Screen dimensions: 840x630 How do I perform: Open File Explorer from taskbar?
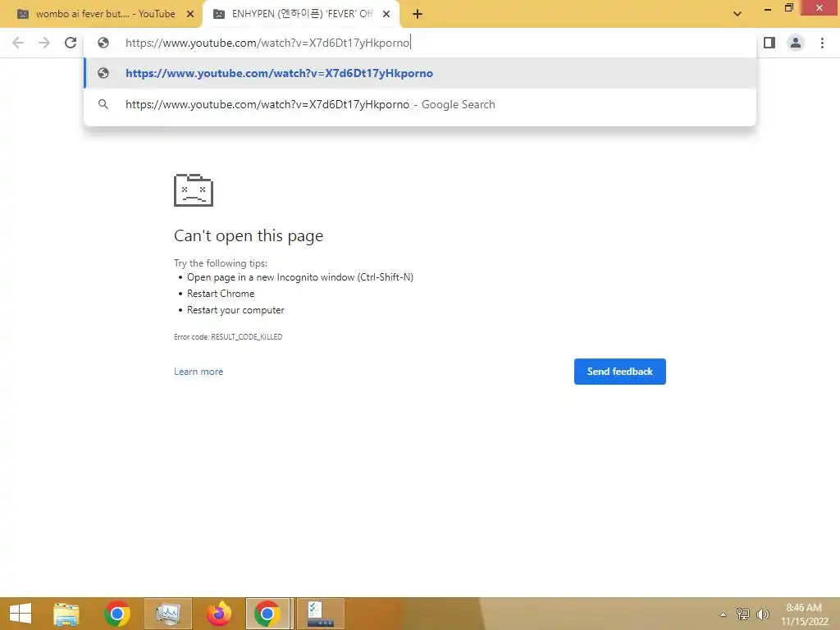click(x=66, y=614)
